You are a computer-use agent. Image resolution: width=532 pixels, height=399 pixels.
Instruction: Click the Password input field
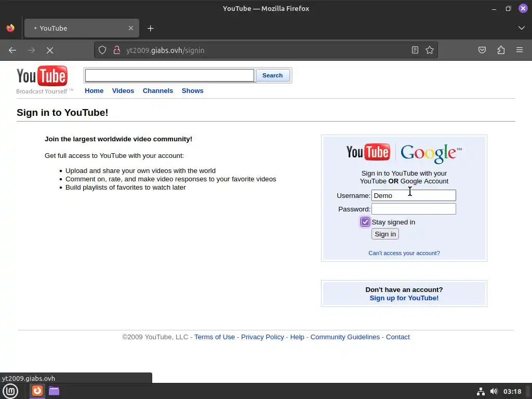pyautogui.click(x=414, y=209)
